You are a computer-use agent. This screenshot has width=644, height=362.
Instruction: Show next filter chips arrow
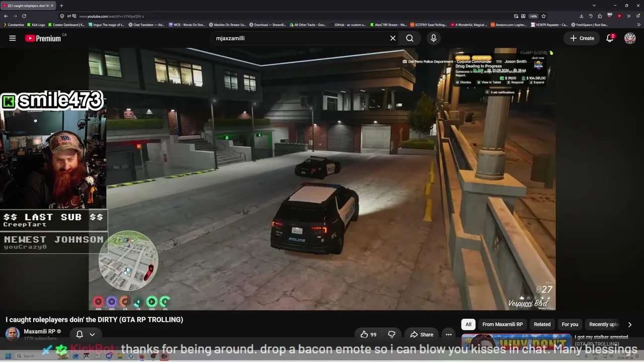[x=629, y=325]
